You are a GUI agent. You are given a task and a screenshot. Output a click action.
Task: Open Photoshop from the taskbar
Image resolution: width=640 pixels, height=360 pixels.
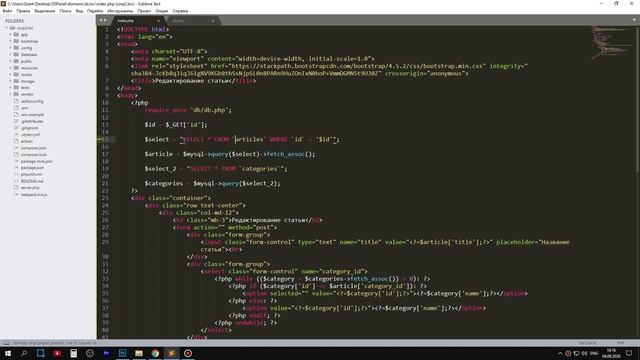click(122, 353)
